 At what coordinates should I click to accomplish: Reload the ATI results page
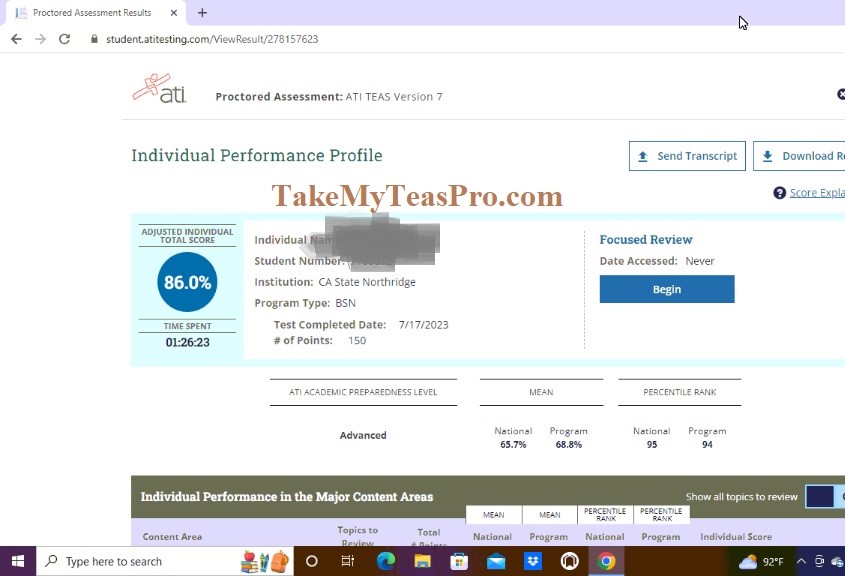65,39
